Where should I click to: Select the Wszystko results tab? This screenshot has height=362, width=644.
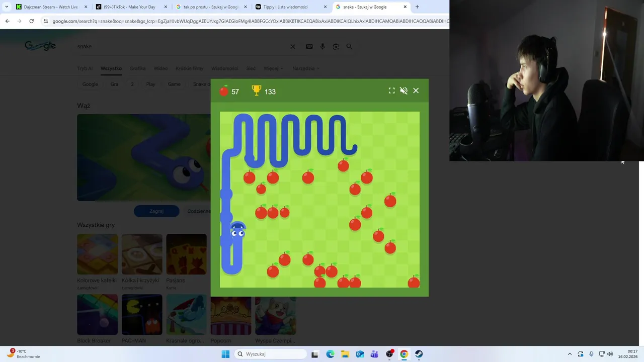(111, 68)
